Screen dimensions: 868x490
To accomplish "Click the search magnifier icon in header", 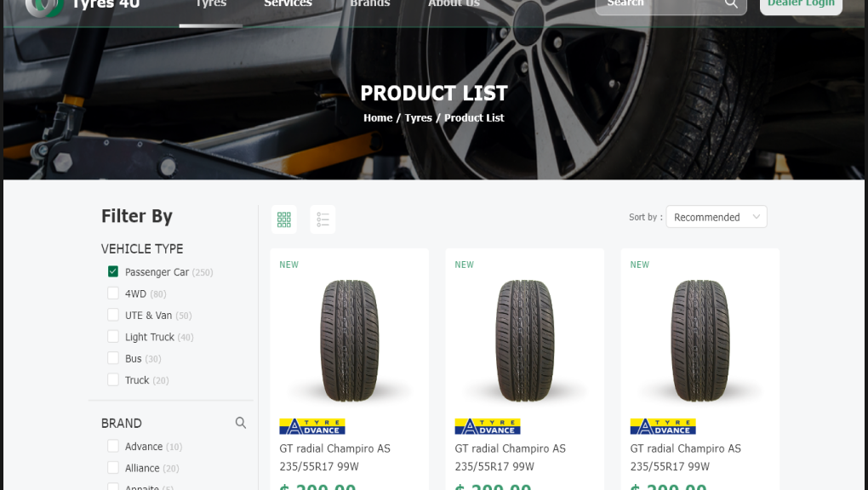I will pyautogui.click(x=731, y=3).
